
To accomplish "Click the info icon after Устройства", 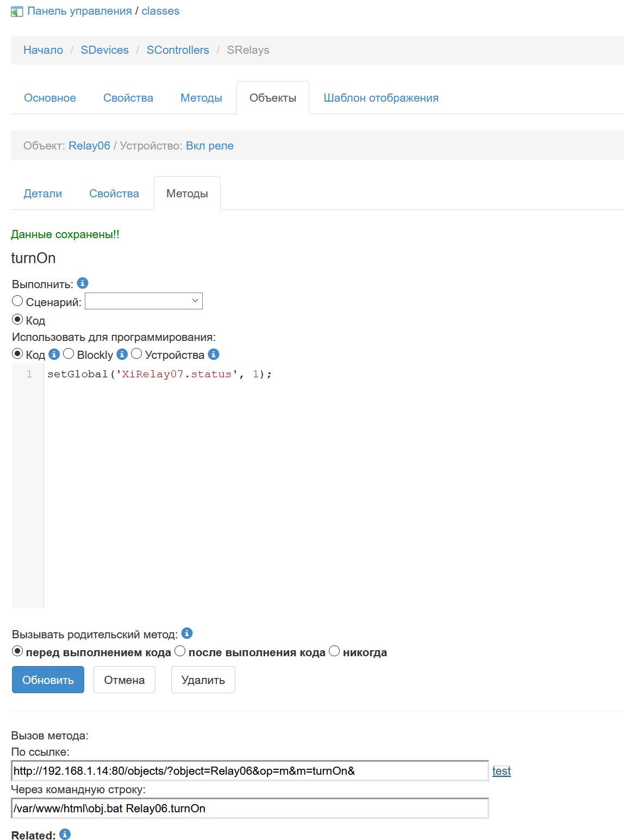I will [214, 354].
